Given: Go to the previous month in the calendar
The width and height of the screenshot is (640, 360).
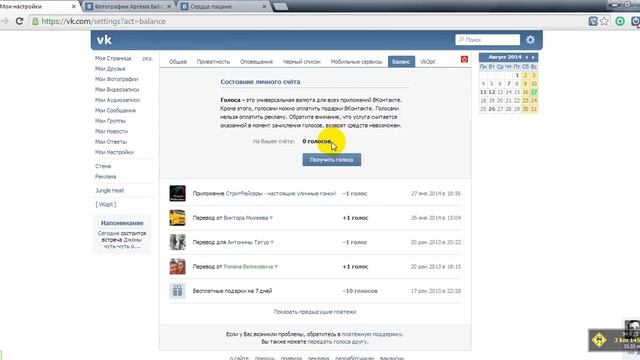Looking at the screenshot, I should [x=527, y=58].
